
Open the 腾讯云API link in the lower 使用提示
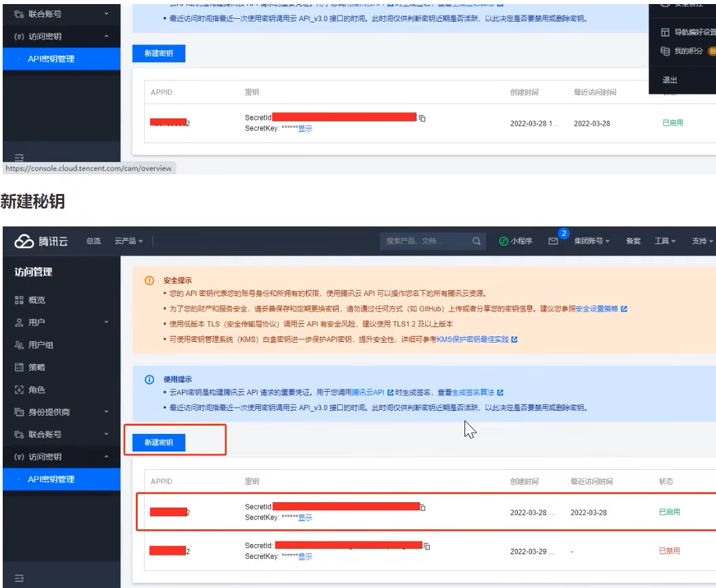tap(368, 393)
